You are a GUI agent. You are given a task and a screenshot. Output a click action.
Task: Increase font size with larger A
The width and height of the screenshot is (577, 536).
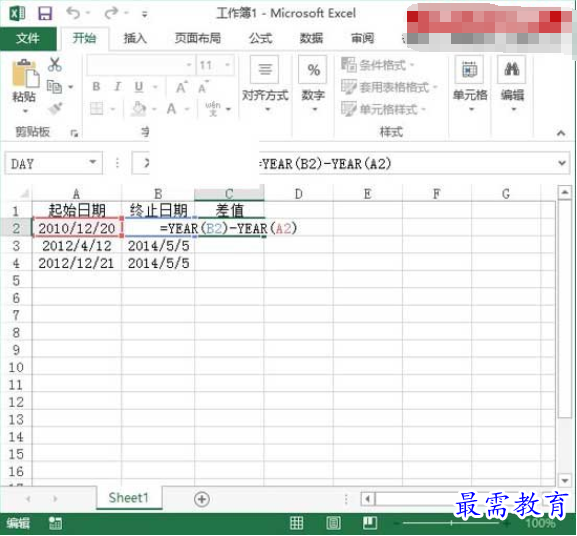coord(181,88)
